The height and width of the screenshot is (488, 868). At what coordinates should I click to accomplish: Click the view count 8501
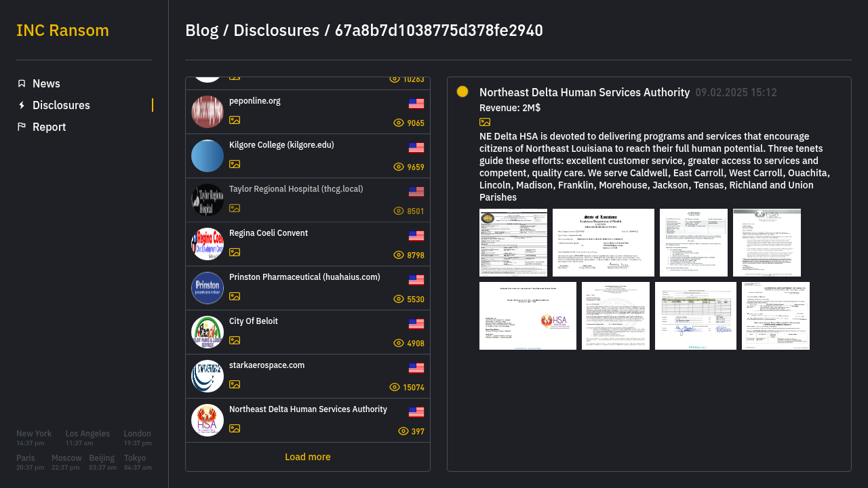(416, 211)
